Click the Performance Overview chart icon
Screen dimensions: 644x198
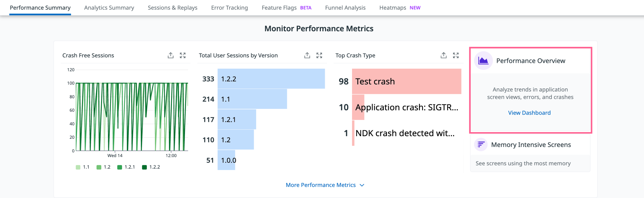tap(483, 61)
